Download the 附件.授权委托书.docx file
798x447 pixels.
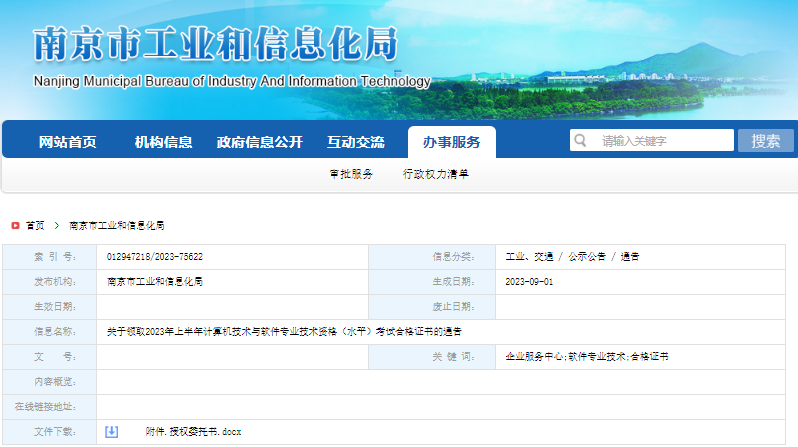click(193, 432)
